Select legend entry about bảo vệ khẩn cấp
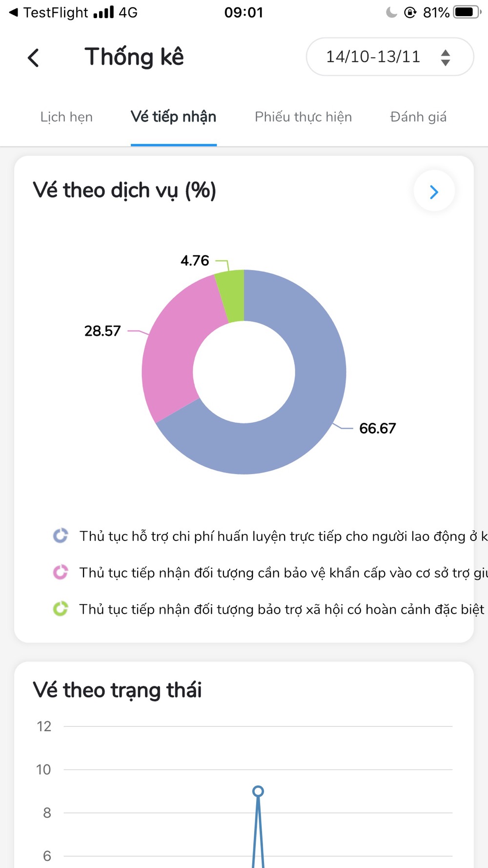Screen dimensions: 488x868 283,573
